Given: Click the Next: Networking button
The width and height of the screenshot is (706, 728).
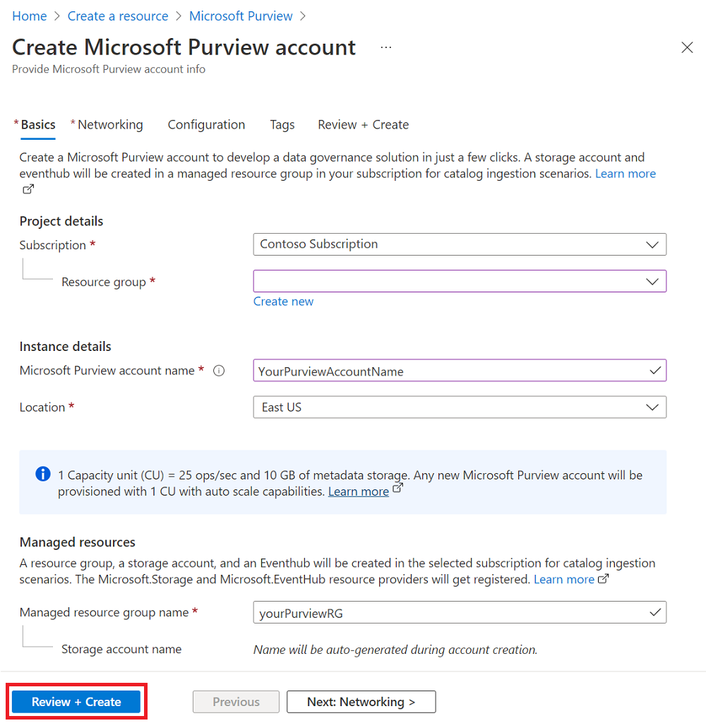Looking at the screenshot, I should click(x=361, y=701).
